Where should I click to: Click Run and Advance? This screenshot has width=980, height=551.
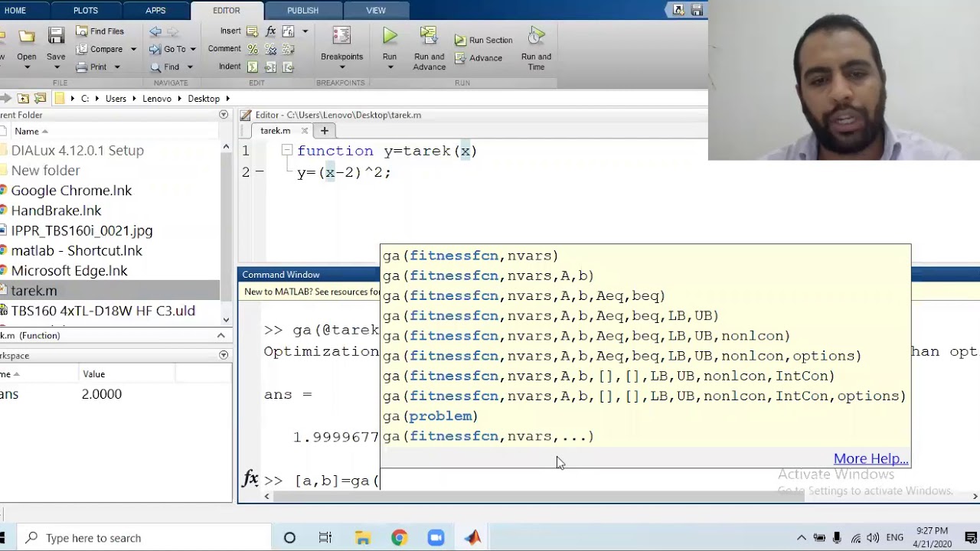429,48
